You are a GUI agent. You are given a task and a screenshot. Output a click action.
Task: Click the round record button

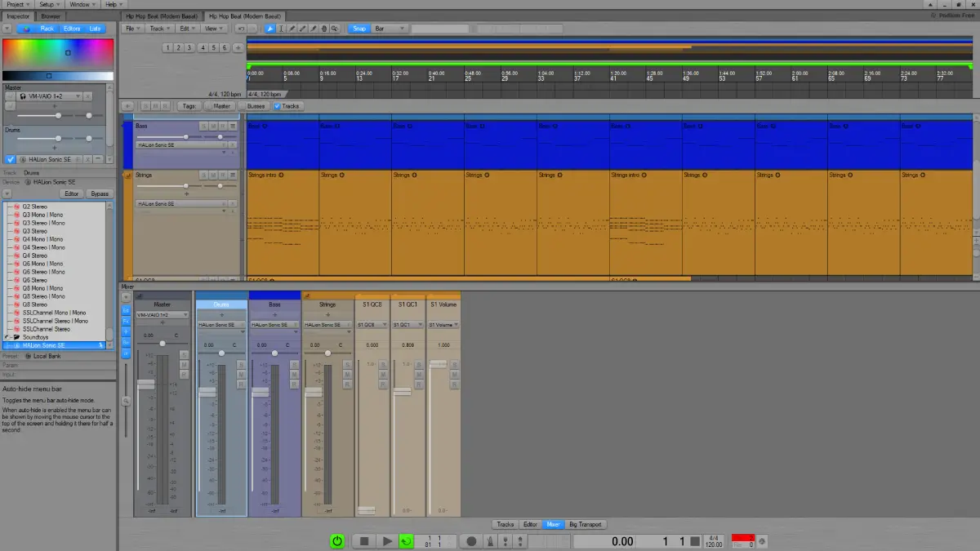(x=471, y=540)
